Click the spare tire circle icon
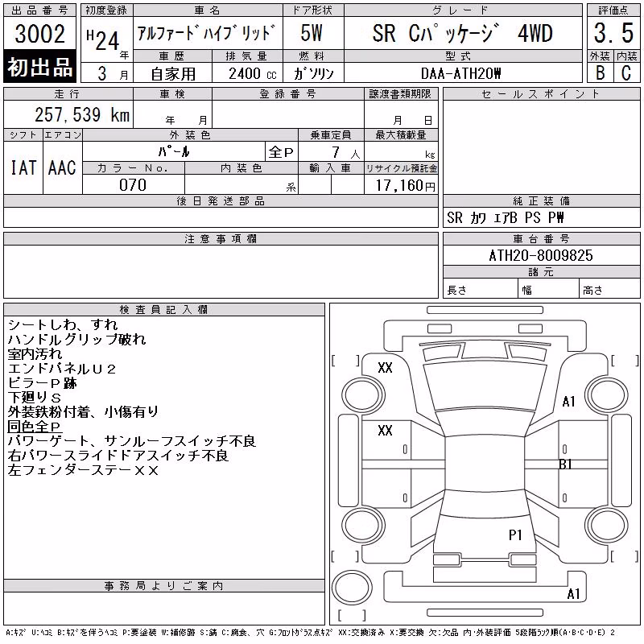Viewport: 644px width, 644px height. tap(352, 588)
